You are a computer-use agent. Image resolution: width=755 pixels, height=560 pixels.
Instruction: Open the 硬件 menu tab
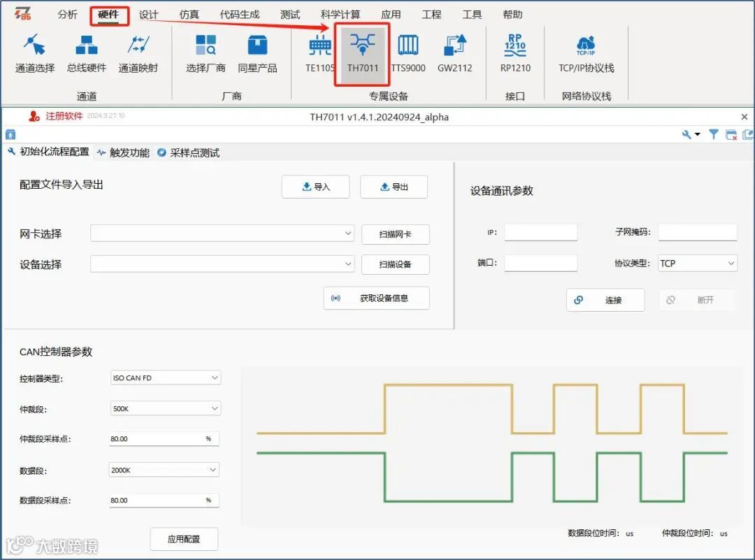(109, 15)
